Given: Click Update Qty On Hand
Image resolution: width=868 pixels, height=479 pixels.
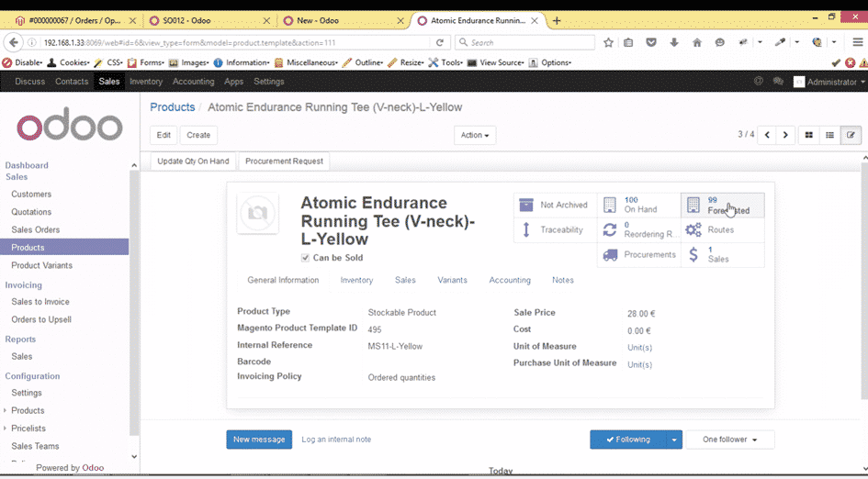Looking at the screenshot, I should (193, 162).
